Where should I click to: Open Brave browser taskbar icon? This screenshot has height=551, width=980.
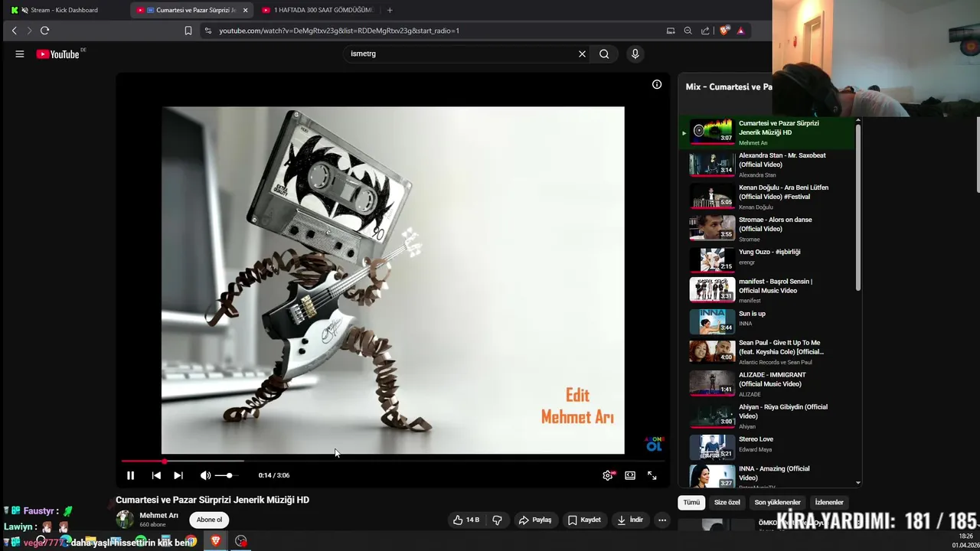tap(215, 541)
